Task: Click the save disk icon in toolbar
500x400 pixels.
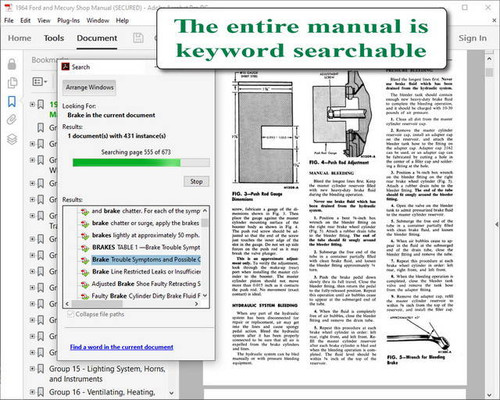Action: point(138,38)
